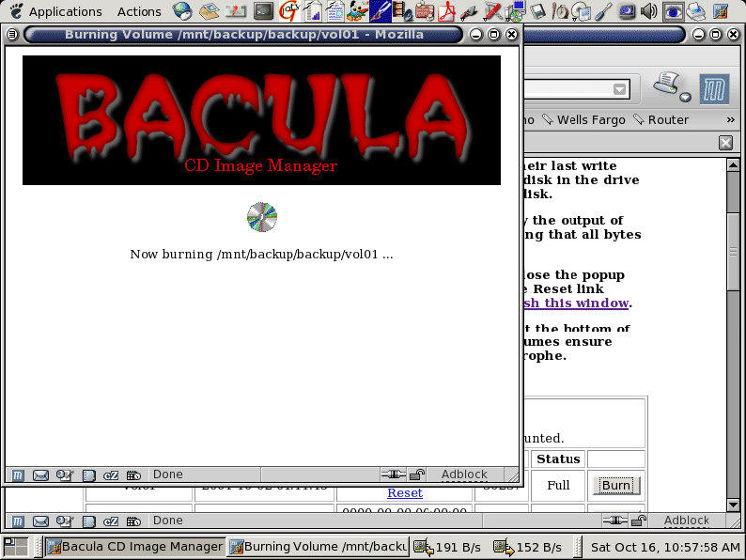
Task: Expand the URL bar history dropdown
Action: click(x=620, y=89)
